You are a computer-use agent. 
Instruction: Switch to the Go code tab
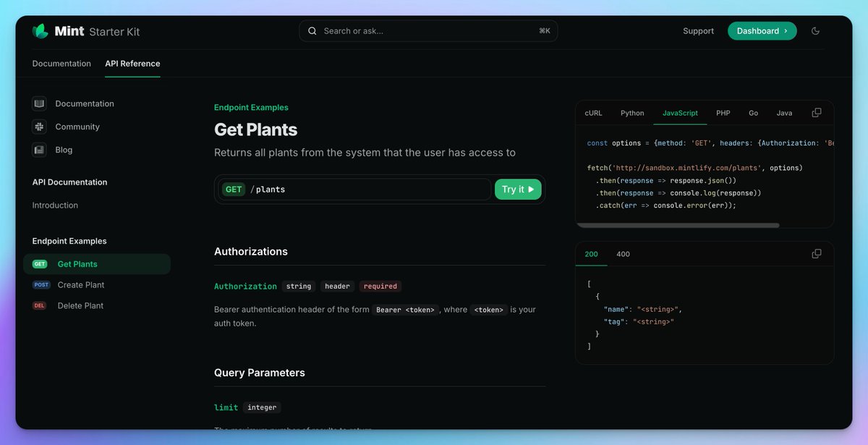tap(754, 113)
